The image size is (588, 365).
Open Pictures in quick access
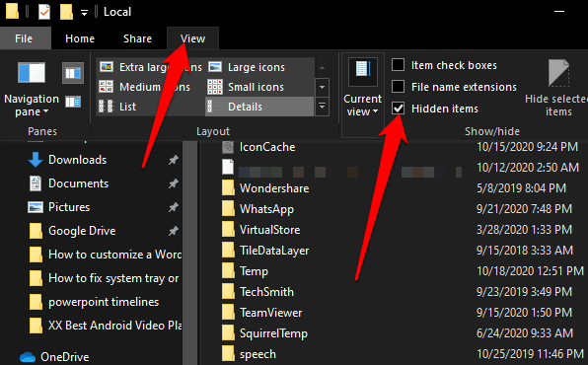[69, 207]
